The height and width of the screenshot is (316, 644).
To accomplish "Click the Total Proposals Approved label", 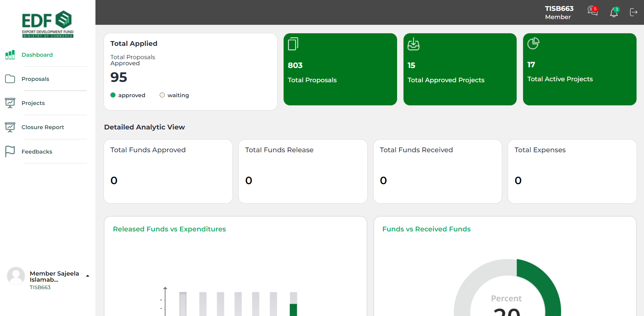I will pos(132,60).
